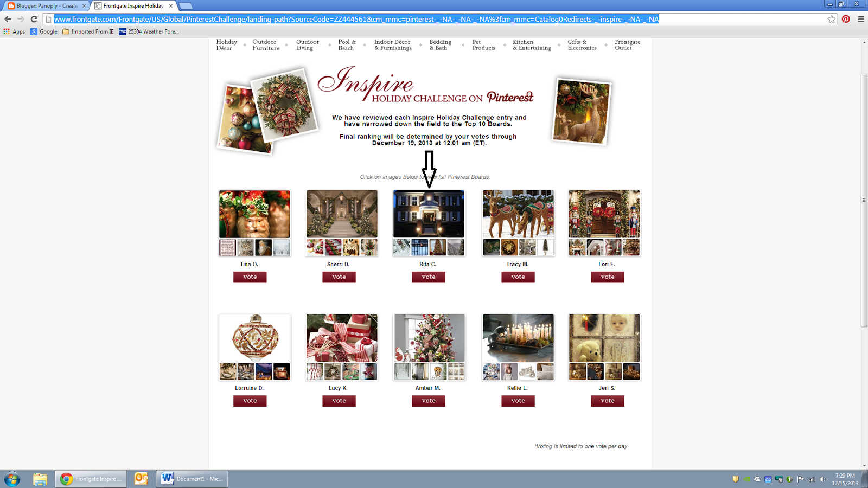The height and width of the screenshot is (488, 868).
Task: Click the name label Jeri S.
Action: (607, 388)
